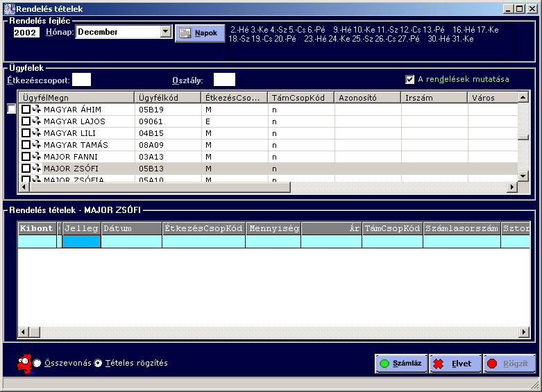Click the application icon in title bar
Screen dimensions: 542x392
[9, 9]
